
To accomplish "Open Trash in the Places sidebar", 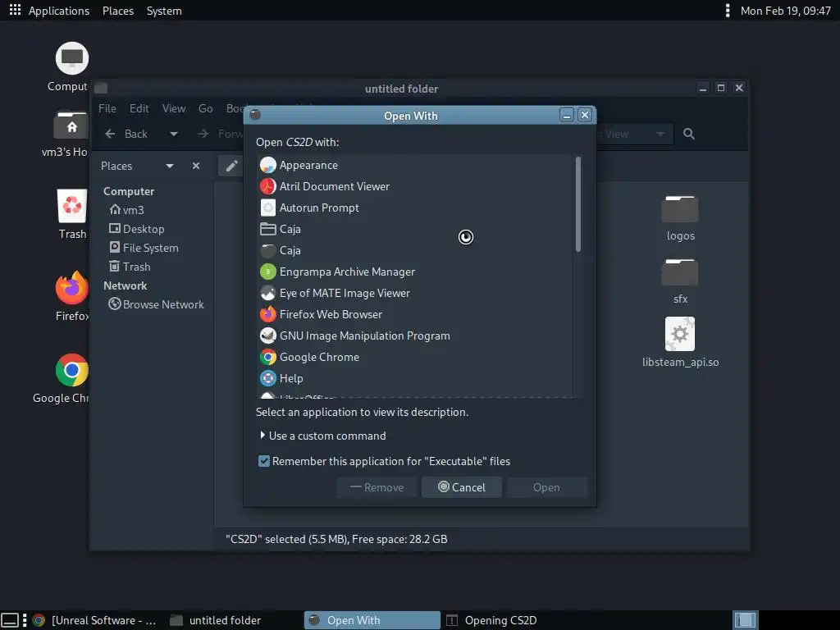I will click(130, 267).
